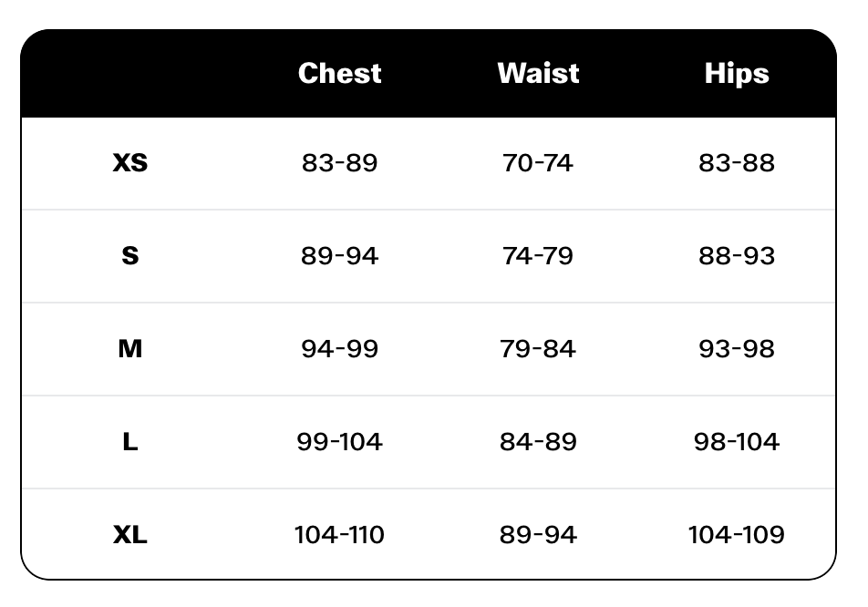Click the XS waist value 70-74
The height and width of the screenshot is (607, 868).
[x=538, y=163]
